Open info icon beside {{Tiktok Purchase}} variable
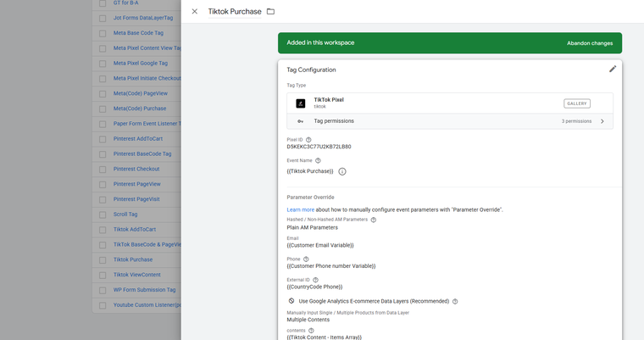The image size is (644, 340). (x=342, y=171)
